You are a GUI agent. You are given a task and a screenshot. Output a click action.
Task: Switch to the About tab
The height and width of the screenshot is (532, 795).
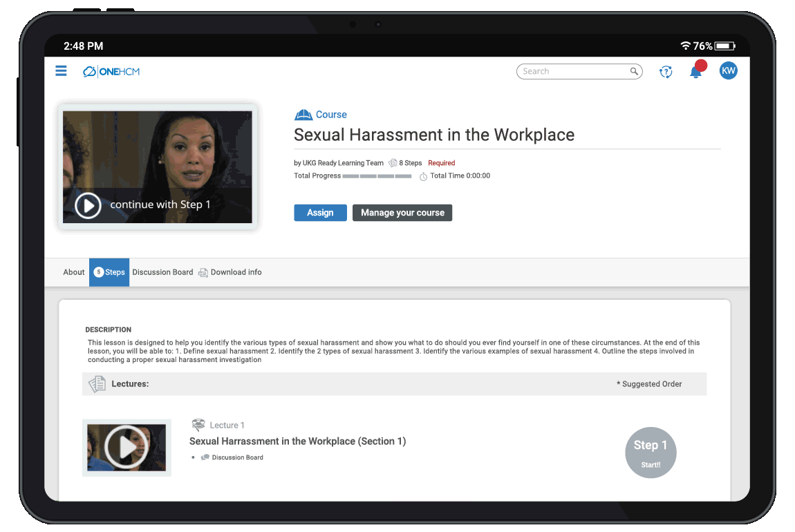point(73,272)
